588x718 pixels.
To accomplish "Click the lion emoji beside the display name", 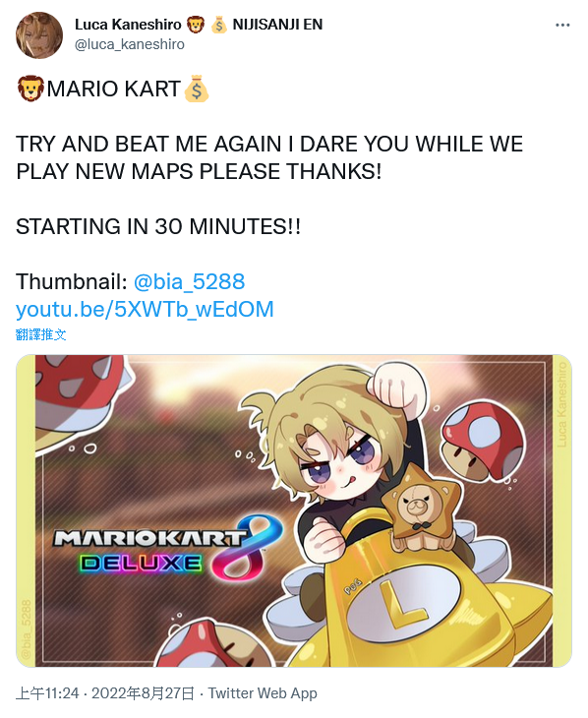I will click(x=195, y=25).
